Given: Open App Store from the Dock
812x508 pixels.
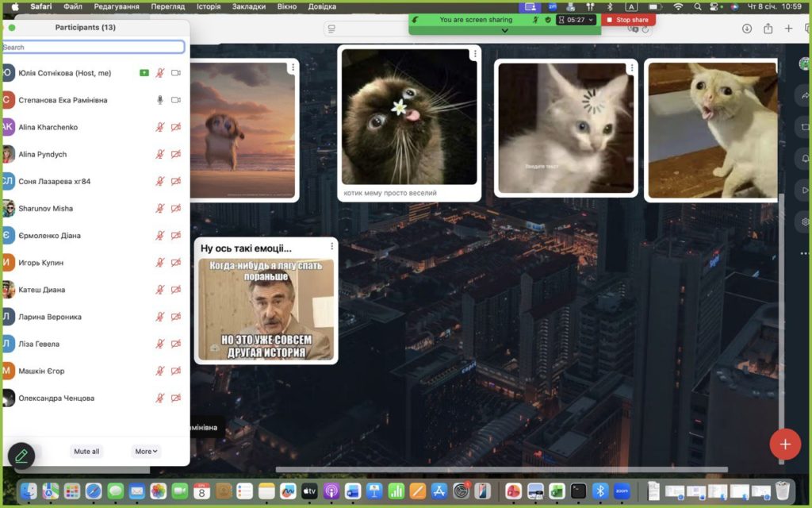Looking at the screenshot, I should [438, 491].
